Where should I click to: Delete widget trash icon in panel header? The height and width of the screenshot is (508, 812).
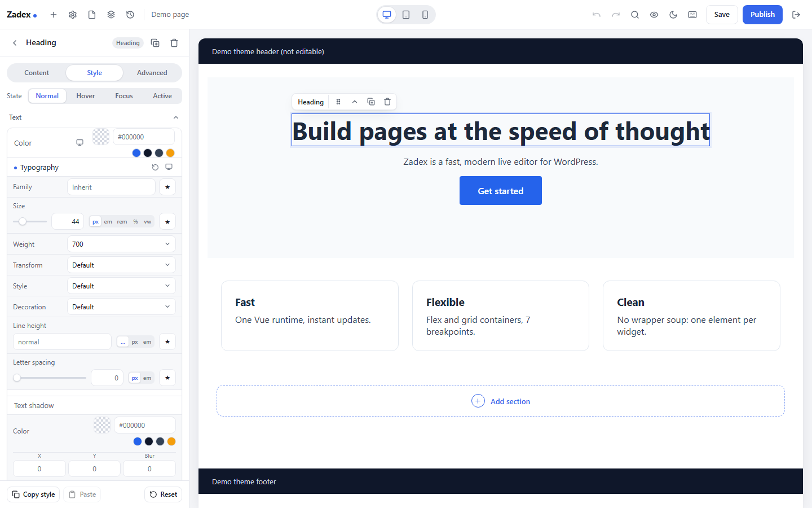pyautogui.click(x=174, y=43)
